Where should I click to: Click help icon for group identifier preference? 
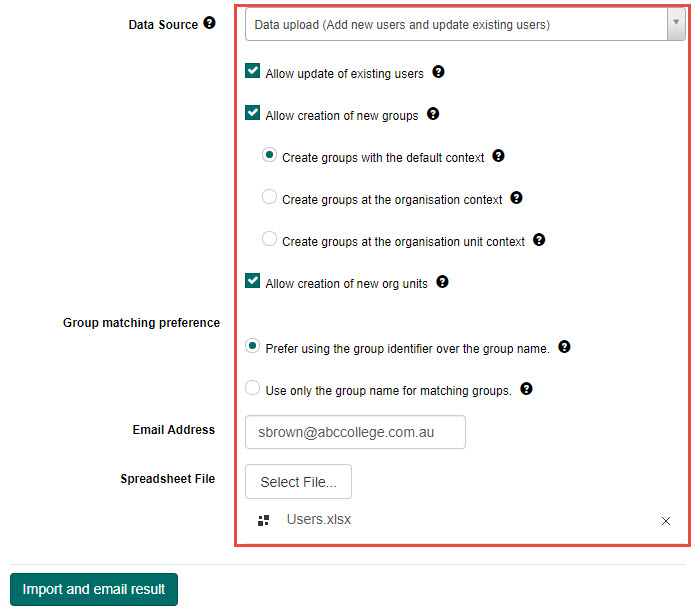click(x=564, y=347)
